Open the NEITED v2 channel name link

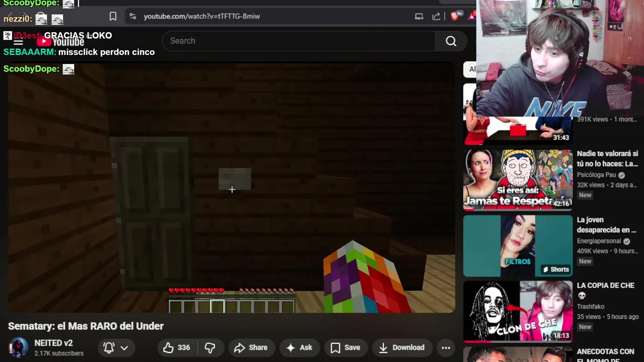click(x=53, y=343)
